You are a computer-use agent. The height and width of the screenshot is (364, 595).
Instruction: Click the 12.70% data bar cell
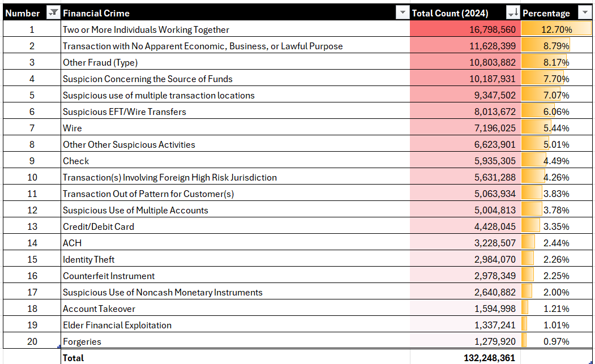point(556,29)
